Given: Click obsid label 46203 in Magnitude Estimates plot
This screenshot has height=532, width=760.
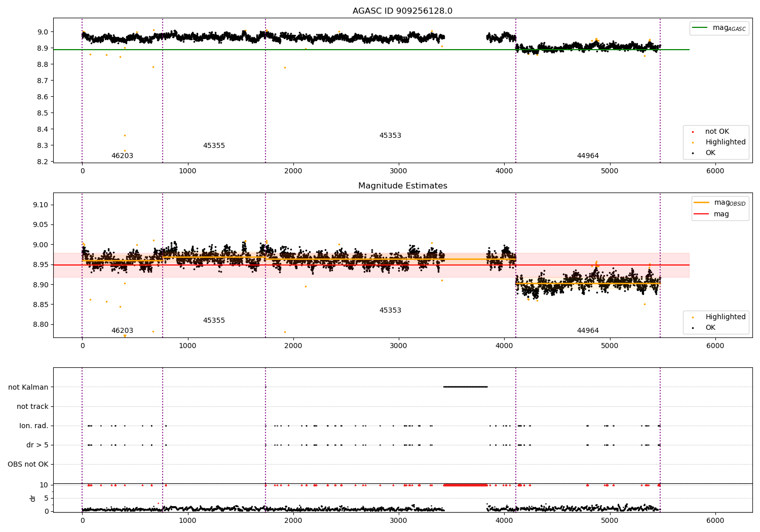Looking at the screenshot, I should 122,331.
